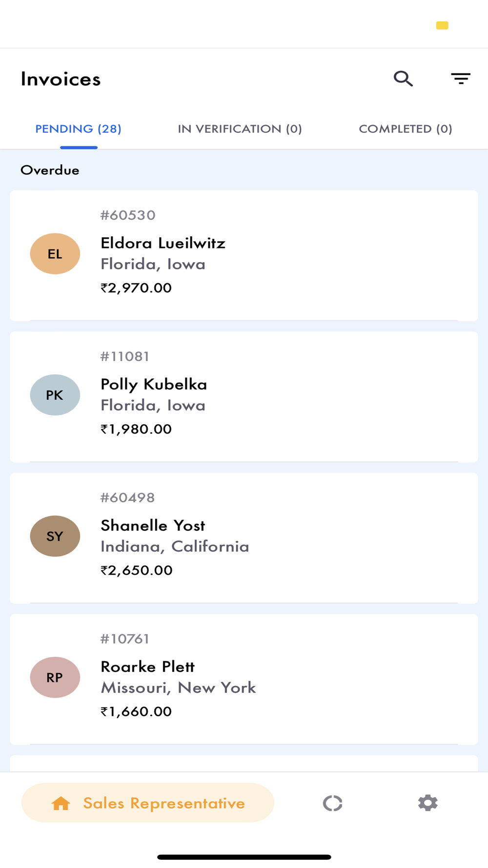Select the Polly Kubelka invoice name
Viewport: 488px width, 868px height.
click(154, 385)
